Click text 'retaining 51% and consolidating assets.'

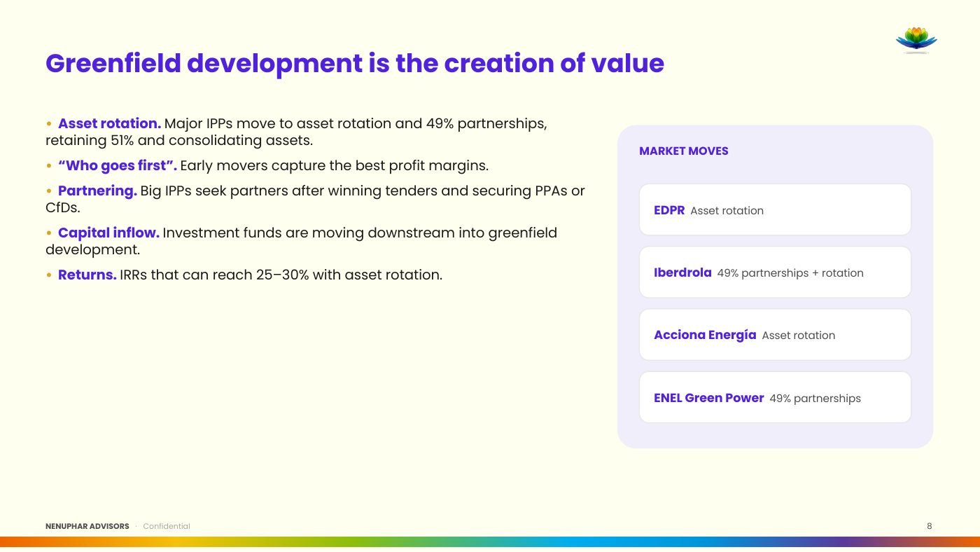point(179,140)
